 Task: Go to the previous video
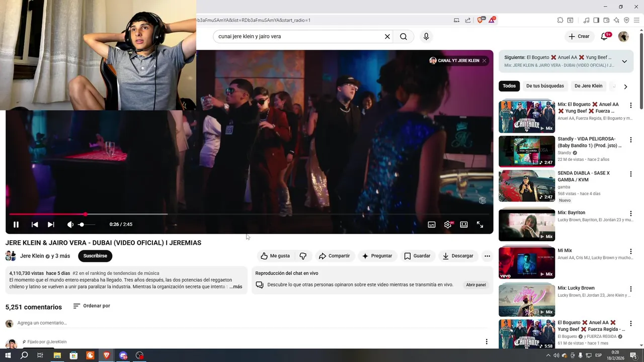coord(35,225)
